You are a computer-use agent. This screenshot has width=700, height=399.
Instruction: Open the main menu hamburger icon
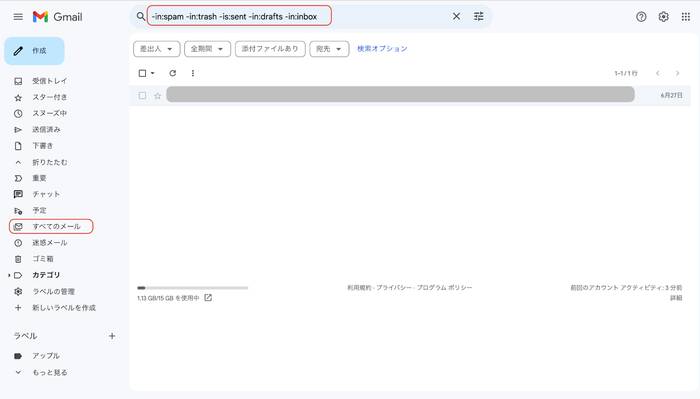coord(18,17)
